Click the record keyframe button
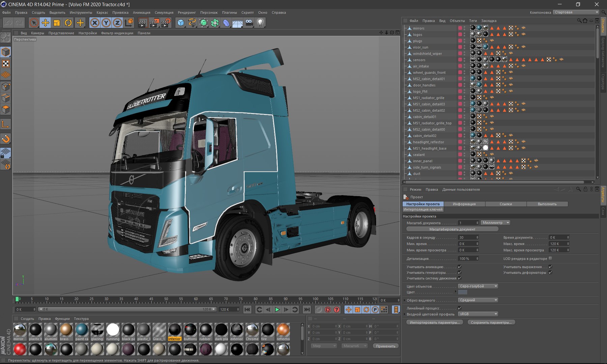 point(319,309)
